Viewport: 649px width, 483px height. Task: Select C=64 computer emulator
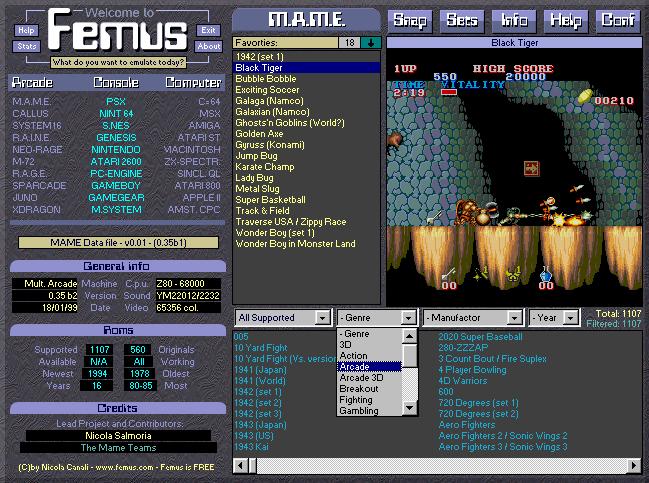point(209,102)
